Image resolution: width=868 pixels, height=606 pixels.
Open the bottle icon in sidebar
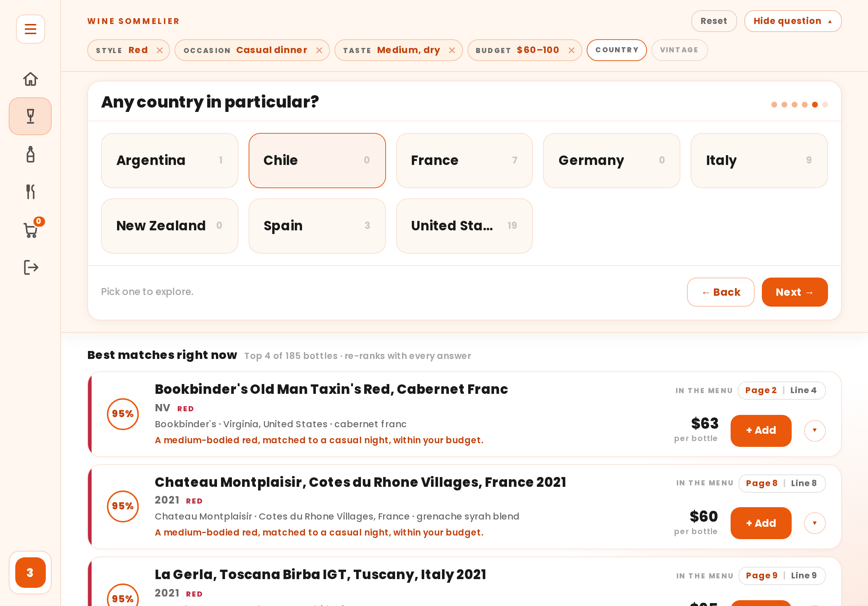point(30,154)
